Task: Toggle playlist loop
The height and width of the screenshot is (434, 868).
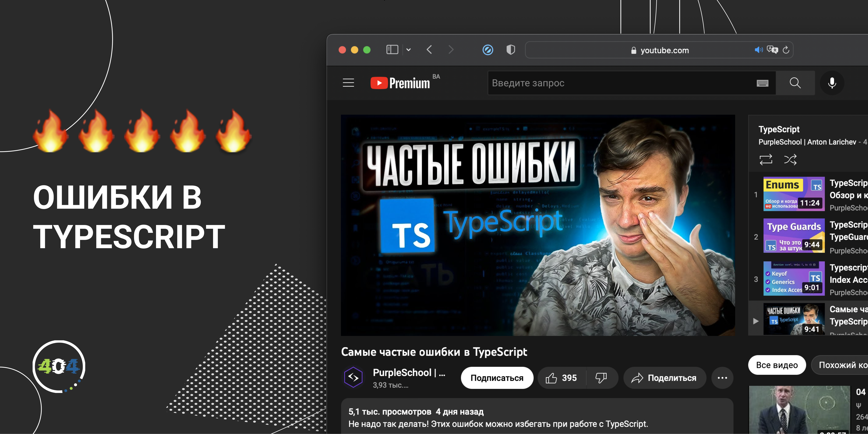Action: click(766, 159)
